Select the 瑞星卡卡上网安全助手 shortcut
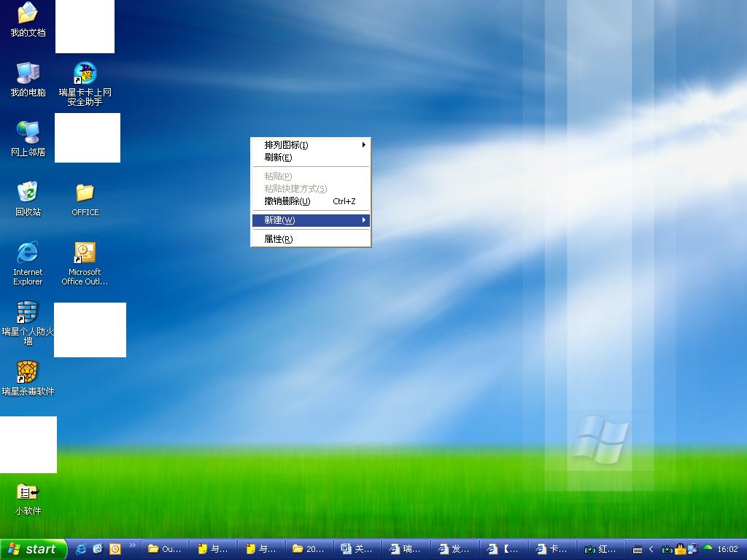This screenshot has width=747, height=560. click(85, 84)
